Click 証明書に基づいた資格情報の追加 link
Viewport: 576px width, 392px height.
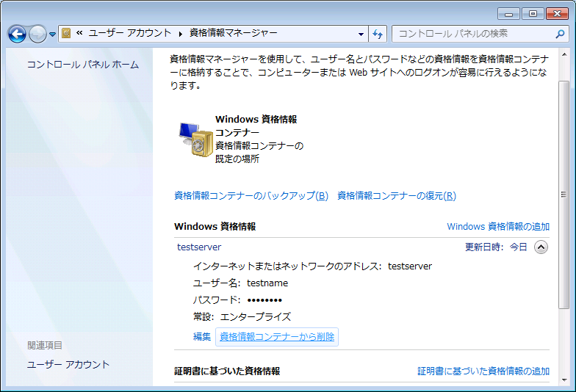[483, 371]
